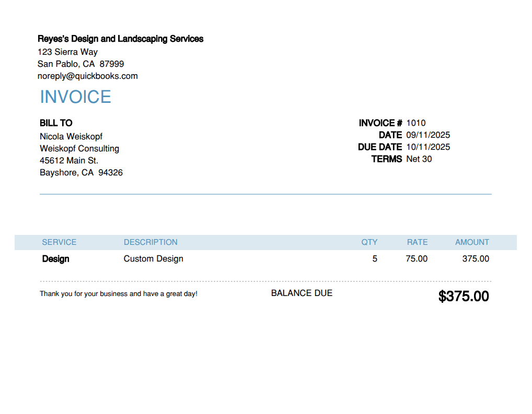Click the SERVICE column header
532x414 pixels.
59,242
